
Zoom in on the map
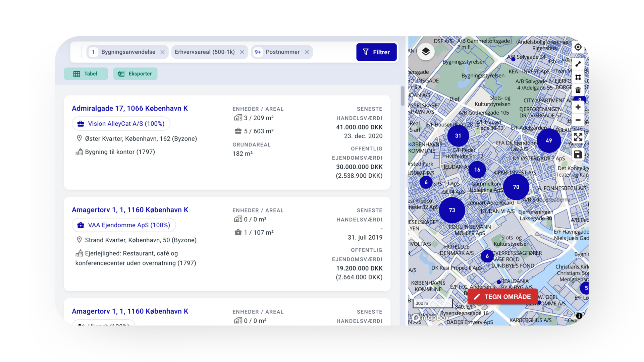pos(578,107)
